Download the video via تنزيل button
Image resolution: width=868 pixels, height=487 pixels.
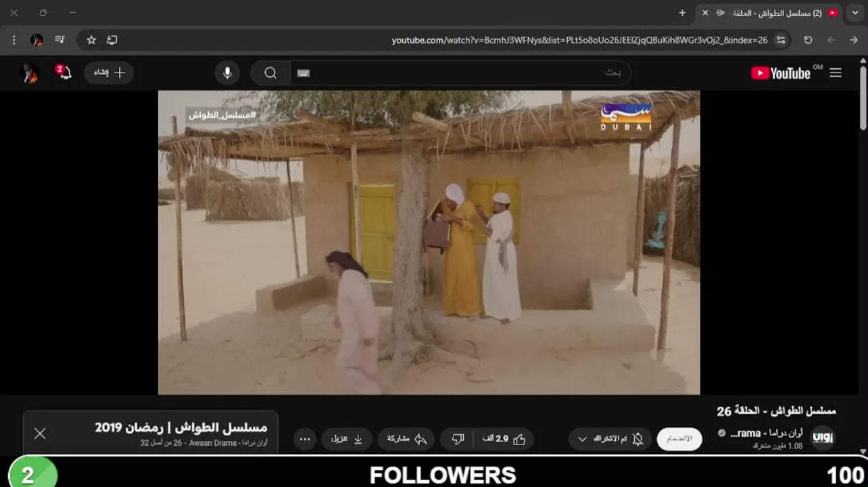tap(347, 439)
